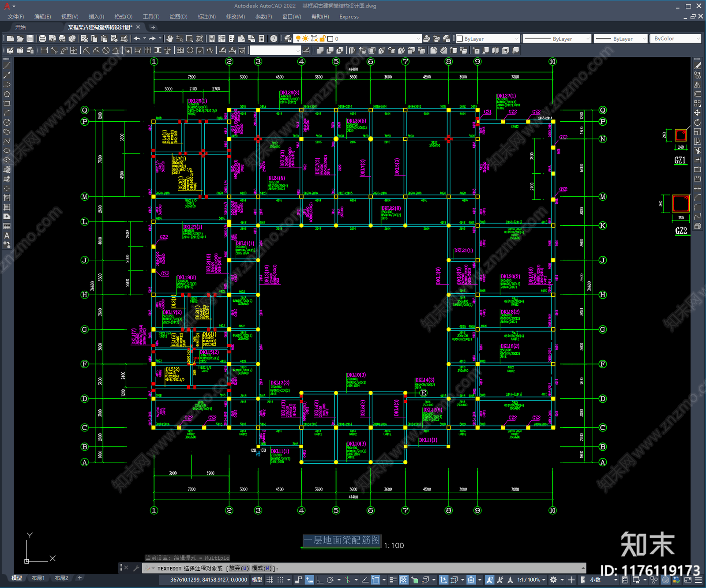Screen dimensions: 706x588
Task: Save the drawing with the floppy disk icon
Action: coord(30,39)
